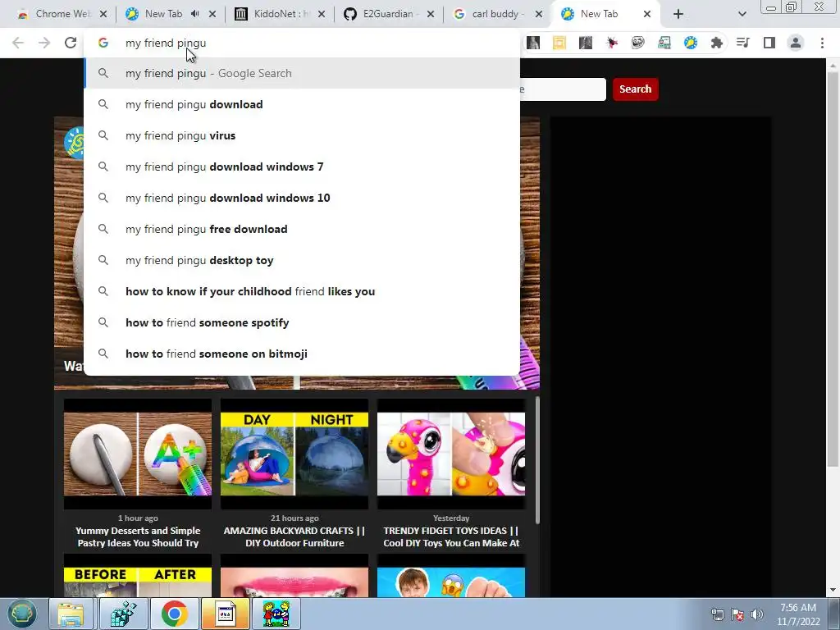Click the third dark photo extension icon

[585, 43]
